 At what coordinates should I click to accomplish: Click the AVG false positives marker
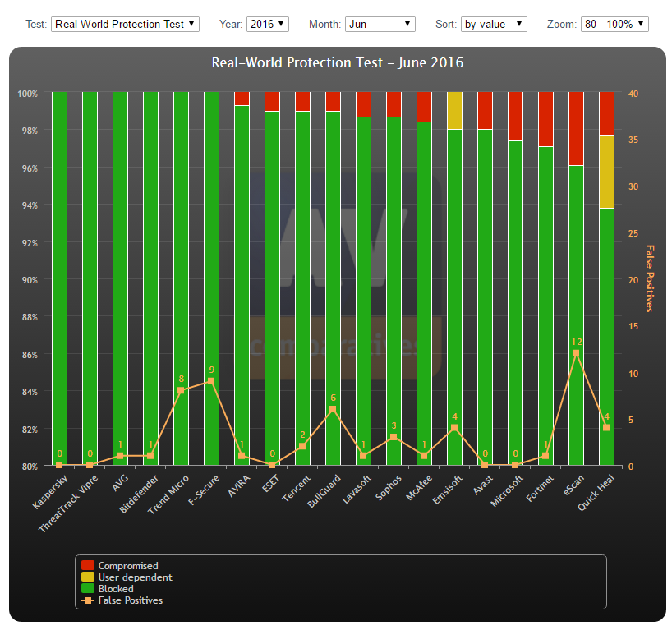[120, 456]
